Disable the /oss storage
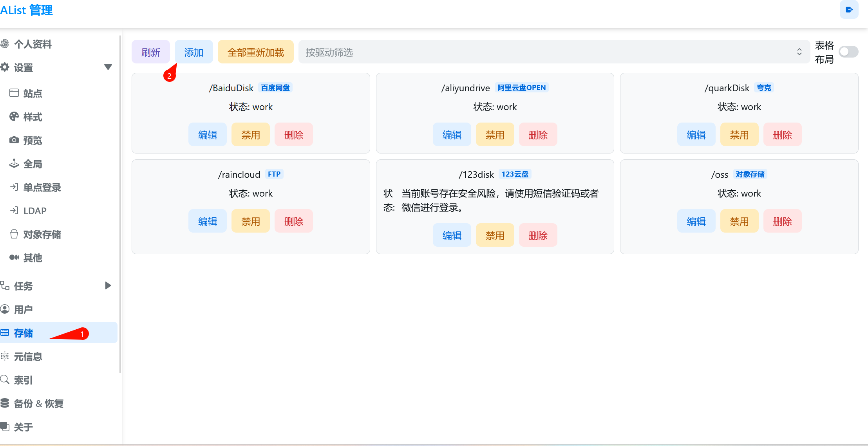 point(740,221)
